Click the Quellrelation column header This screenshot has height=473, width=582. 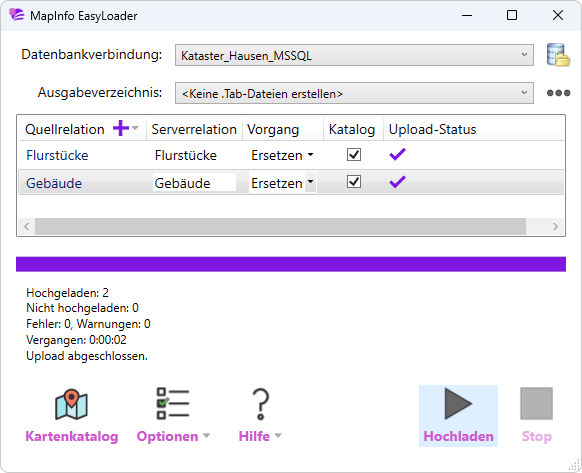[x=65, y=129]
